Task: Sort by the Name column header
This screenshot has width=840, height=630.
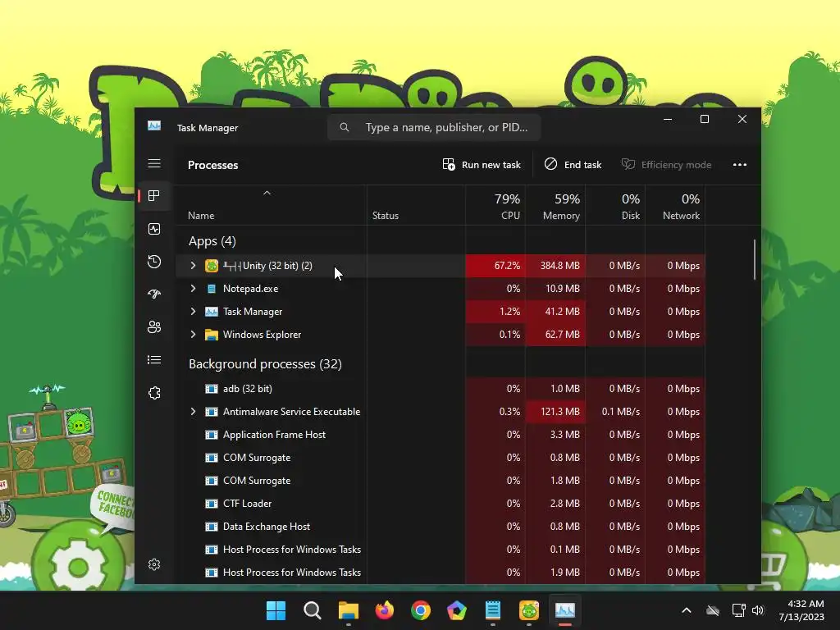Action: click(201, 216)
